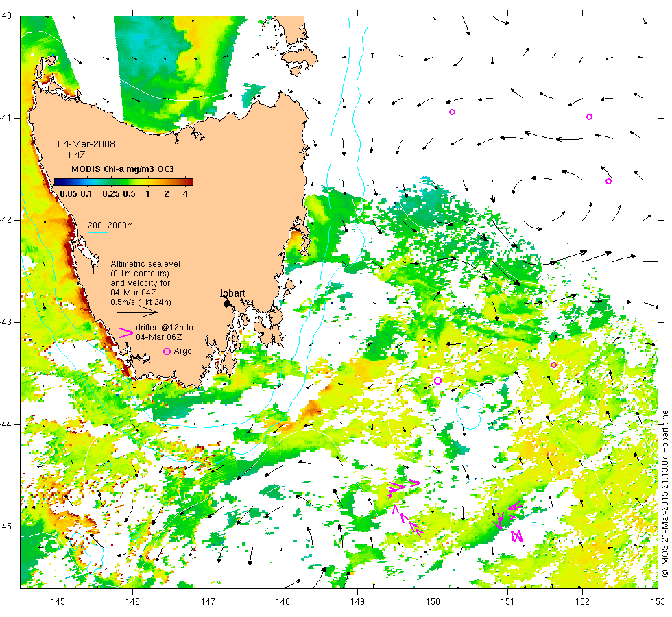Click the Argo float circle near 152.1E 41S
The image size is (672, 617).
pyautogui.click(x=589, y=117)
